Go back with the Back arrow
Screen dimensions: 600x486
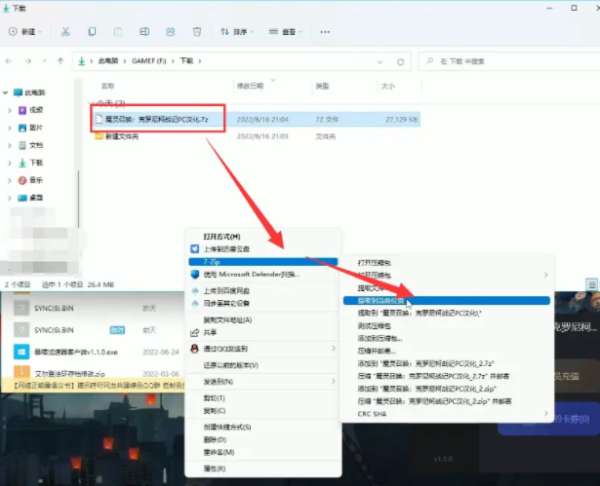[x=8, y=61]
